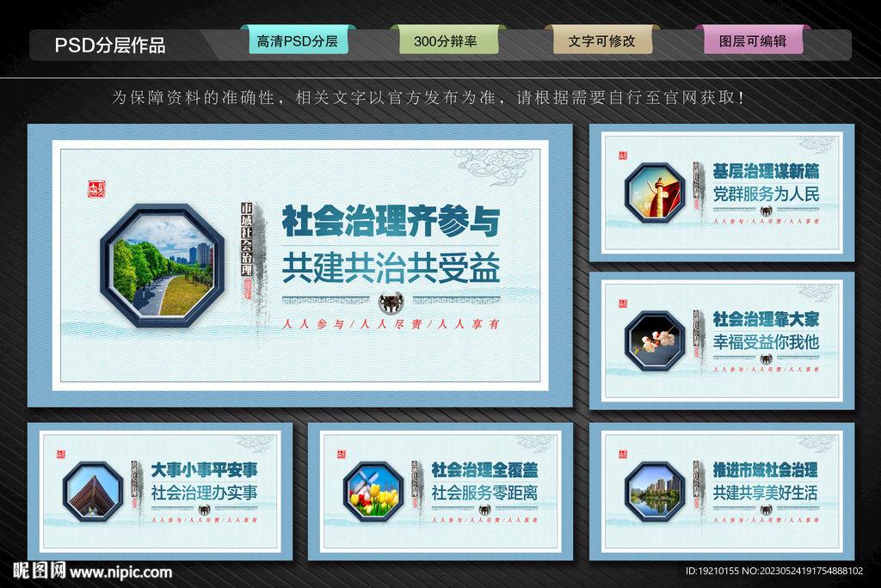Click the 高清PSD分层 teal tag
The width and height of the screenshot is (881, 588).
tap(298, 40)
